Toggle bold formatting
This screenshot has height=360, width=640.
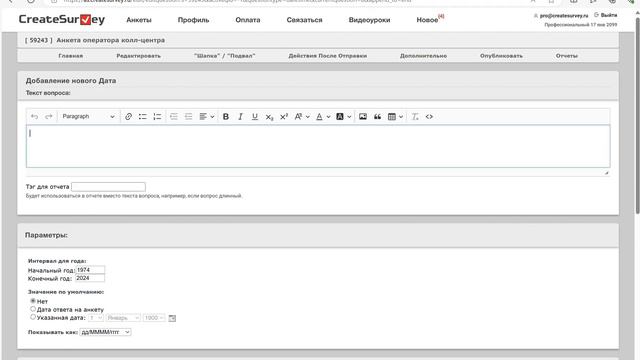pos(226,117)
